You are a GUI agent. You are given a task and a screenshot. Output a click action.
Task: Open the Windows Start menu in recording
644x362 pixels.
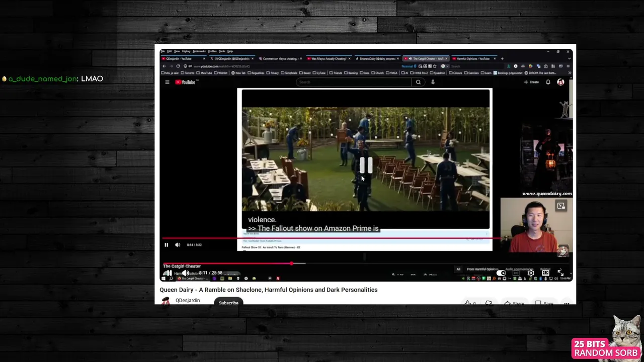pyautogui.click(x=164, y=278)
